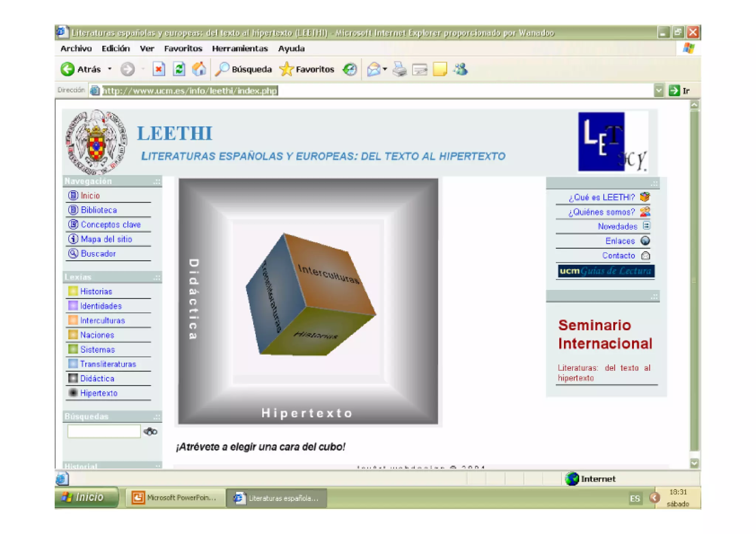The height and width of the screenshot is (534, 756).
Task: Click the orange Interculturas square icon
Action: pyautogui.click(x=73, y=320)
